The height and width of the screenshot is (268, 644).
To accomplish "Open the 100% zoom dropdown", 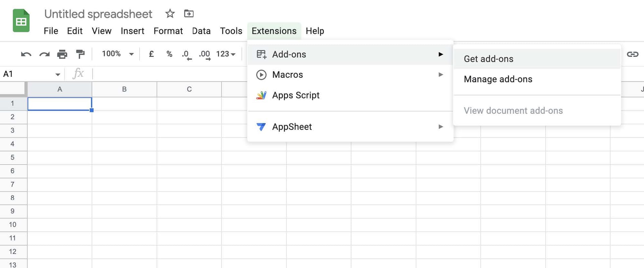I will click(117, 54).
